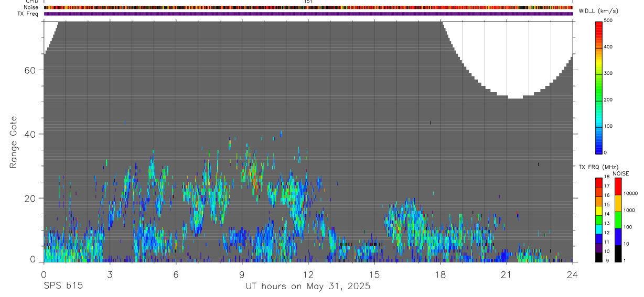Click the x-axis tick label '18'
Viewport: 644px width, 297px height.
point(440,274)
